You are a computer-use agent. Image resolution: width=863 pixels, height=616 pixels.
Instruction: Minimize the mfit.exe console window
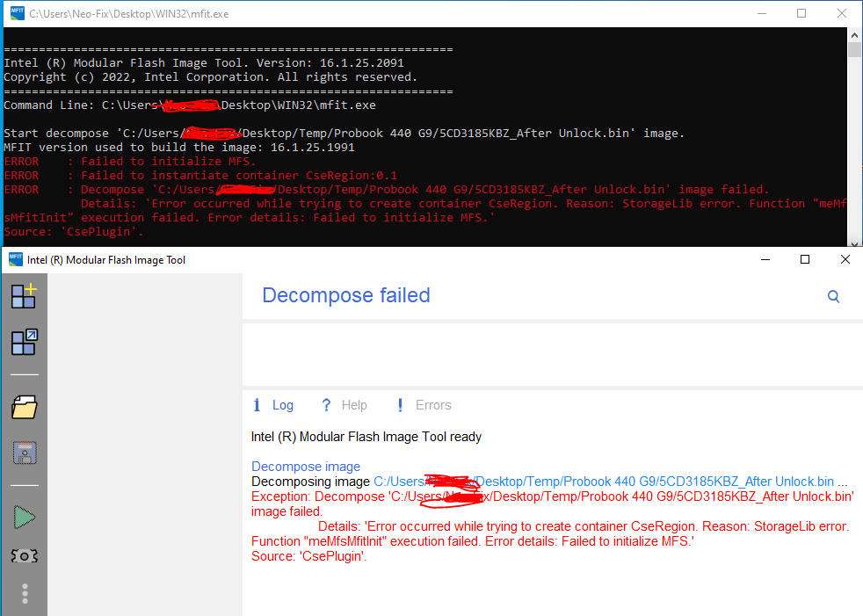coord(762,13)
